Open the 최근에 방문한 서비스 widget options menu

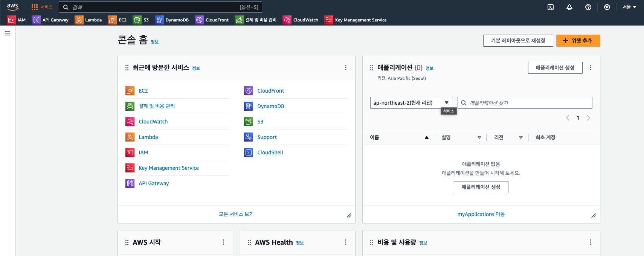click(346, 67)
